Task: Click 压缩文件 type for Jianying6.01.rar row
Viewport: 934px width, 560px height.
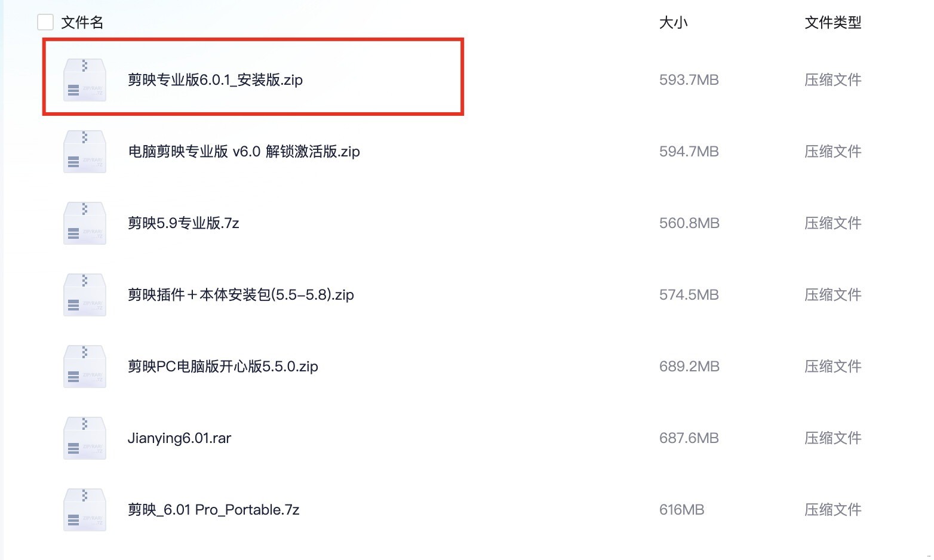Action: point(832,438)
